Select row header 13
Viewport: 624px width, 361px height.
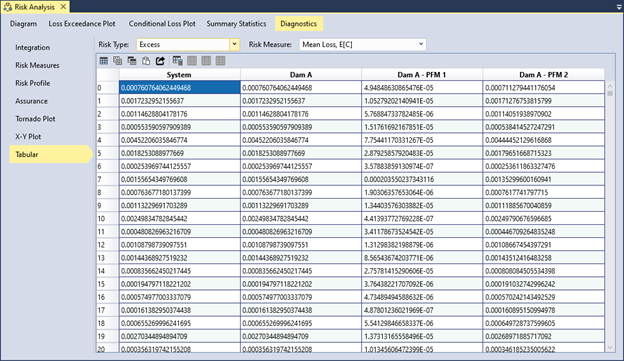coord(107,258)
